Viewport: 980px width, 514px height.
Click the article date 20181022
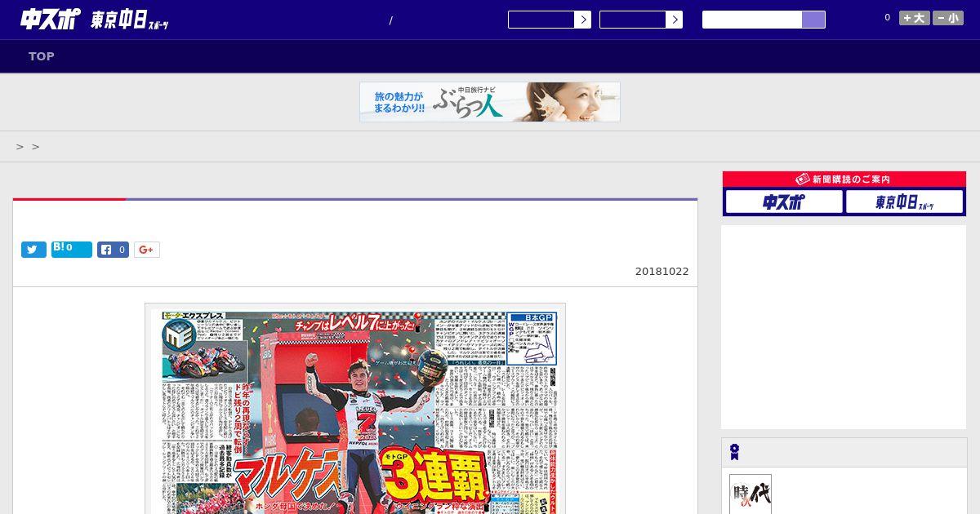[x=661, y=272]
